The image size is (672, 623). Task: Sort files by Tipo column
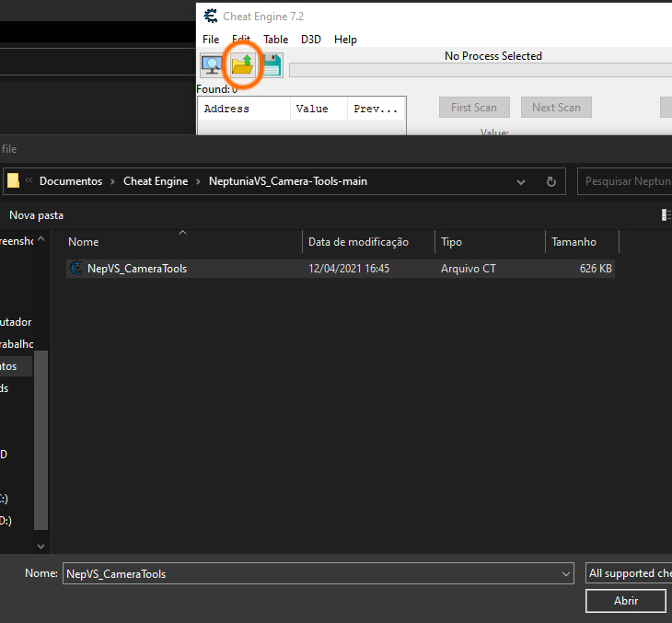click(491, 242)
